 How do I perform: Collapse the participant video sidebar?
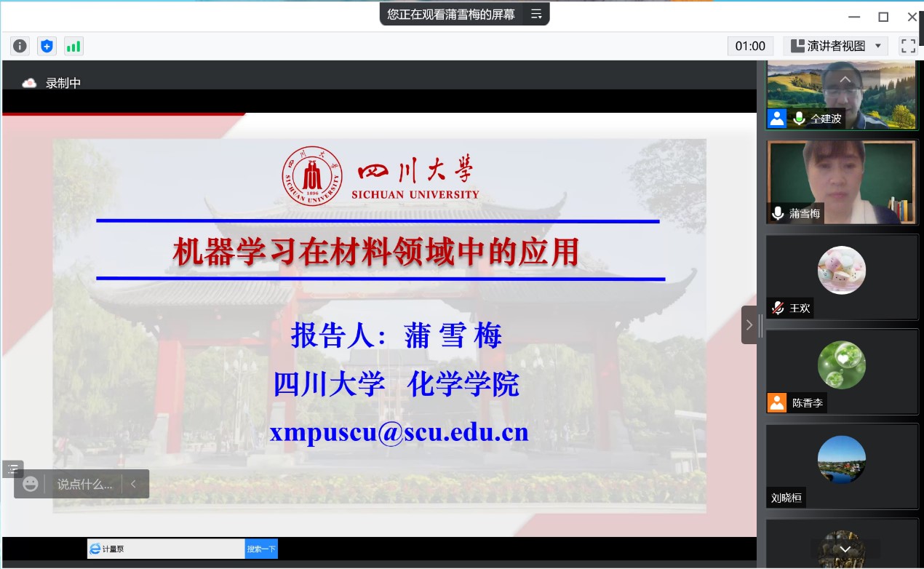pyautogui.click(x=749, y=325)
